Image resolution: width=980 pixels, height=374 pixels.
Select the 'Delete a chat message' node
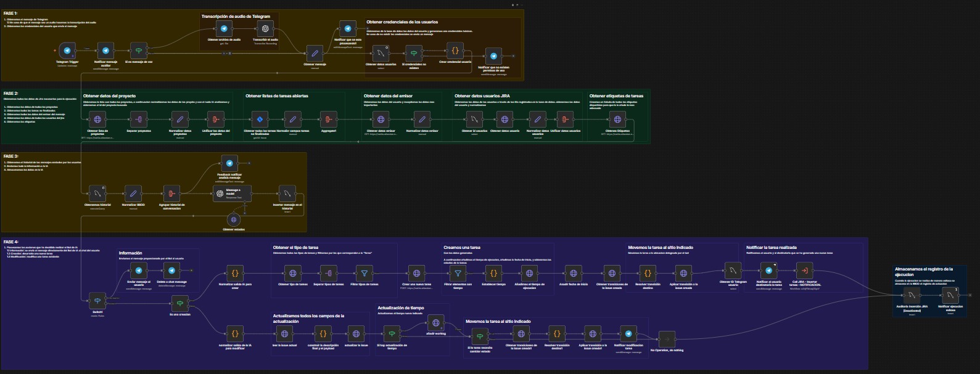point(171,270)
